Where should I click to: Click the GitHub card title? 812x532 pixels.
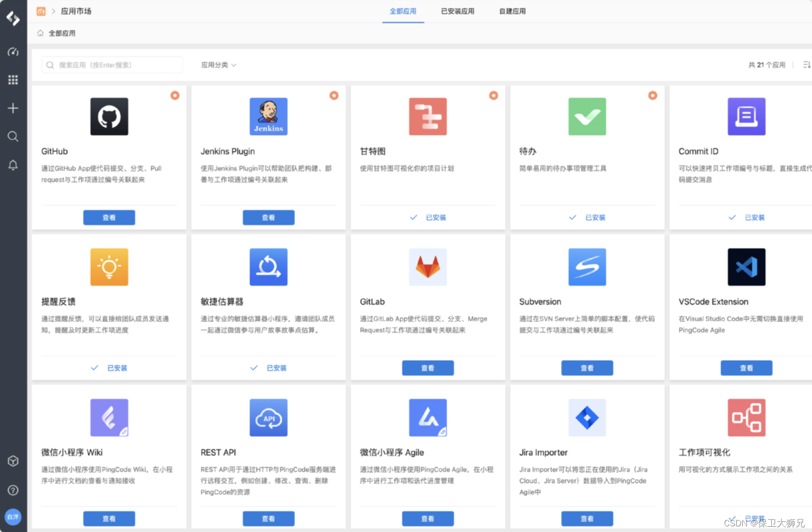[55, 152]
